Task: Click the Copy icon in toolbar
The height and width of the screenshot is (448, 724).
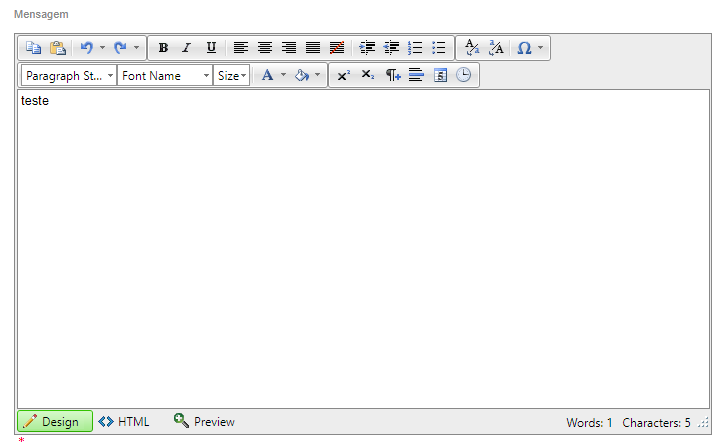Action: click(33, 48)
